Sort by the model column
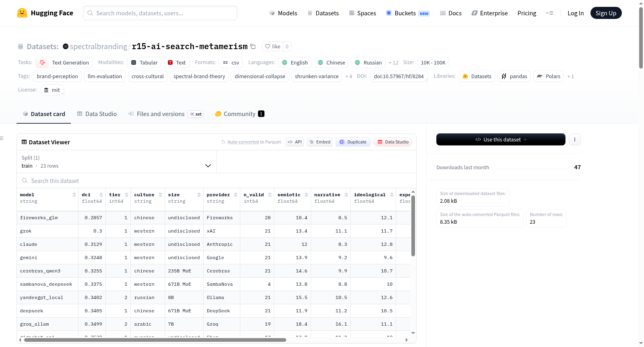This screenshot has height=347, width=644. tap(74, 195)
